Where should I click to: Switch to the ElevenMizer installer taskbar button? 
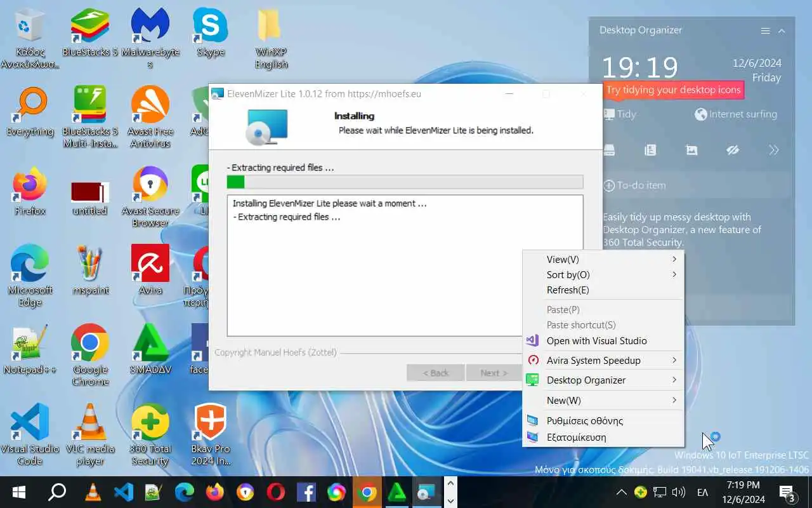427,492
